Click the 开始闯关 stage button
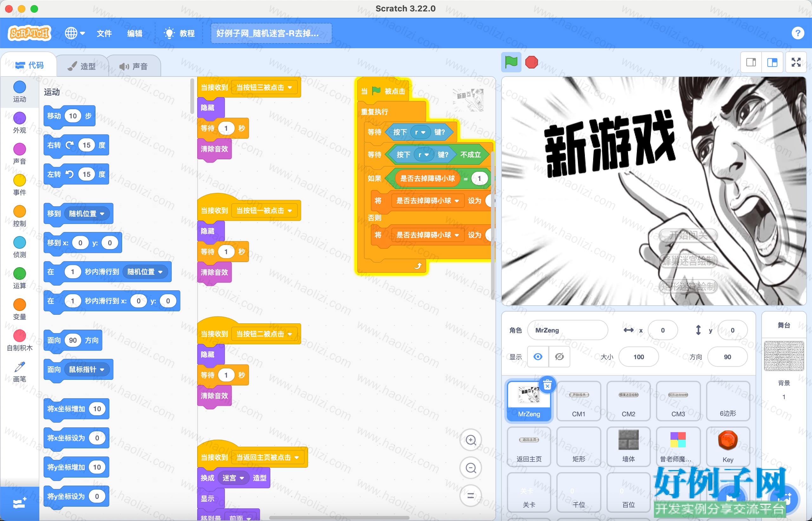The height and width of the screenshot is (521, 812). [x=689, y=235]
